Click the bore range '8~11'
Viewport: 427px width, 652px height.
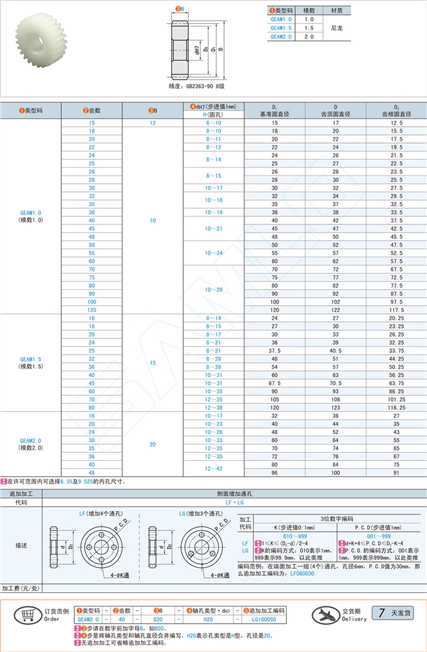pos(213,139)
